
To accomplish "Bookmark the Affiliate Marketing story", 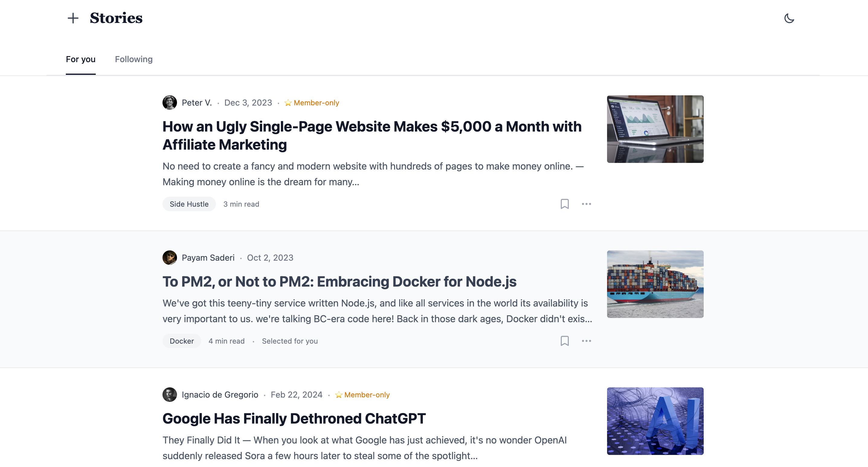I will [564, 204].
